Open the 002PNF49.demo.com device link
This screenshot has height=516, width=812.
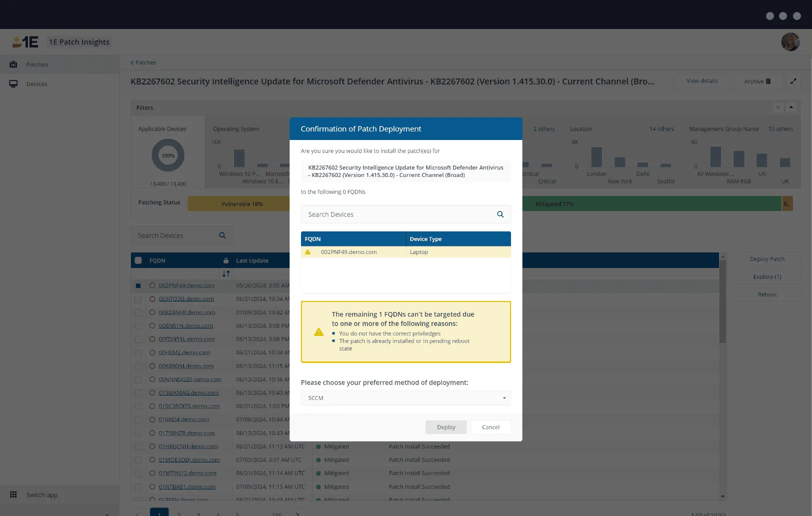tap(186, 285)
